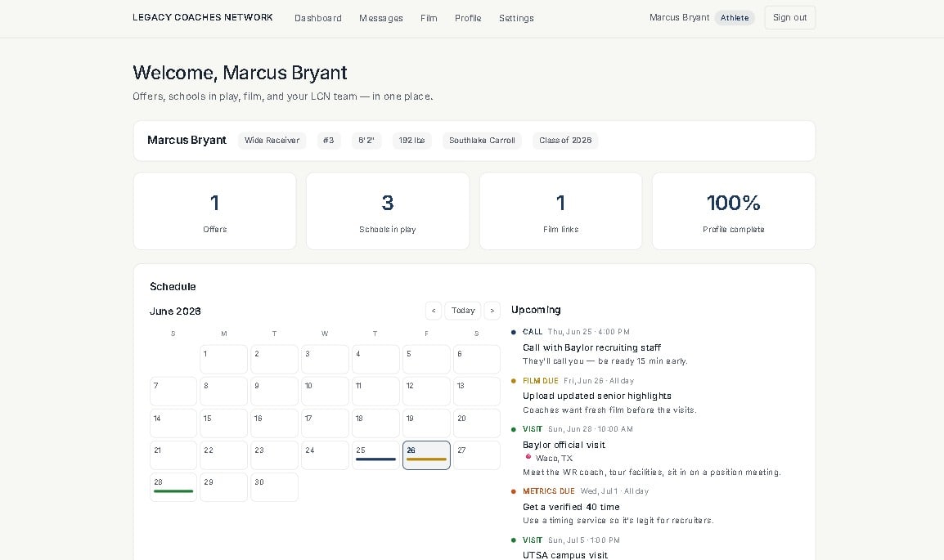Image resolution: width=944 pixels, height=560 pixels.
Task: Open the Offers stat card
Action: pos(215,211)
